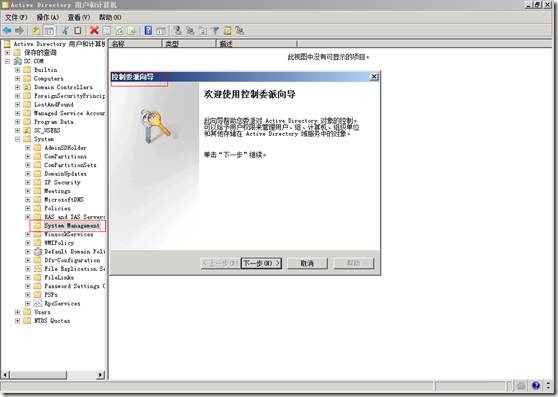Select the FileLinks tree item

pos(59,277)
